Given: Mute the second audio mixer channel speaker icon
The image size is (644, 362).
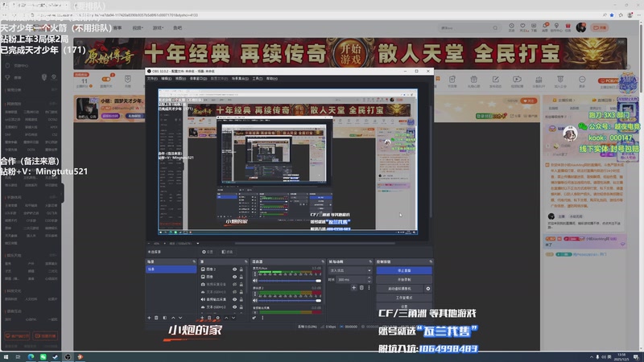Looking at the screenshot, I should click(255, 300).
